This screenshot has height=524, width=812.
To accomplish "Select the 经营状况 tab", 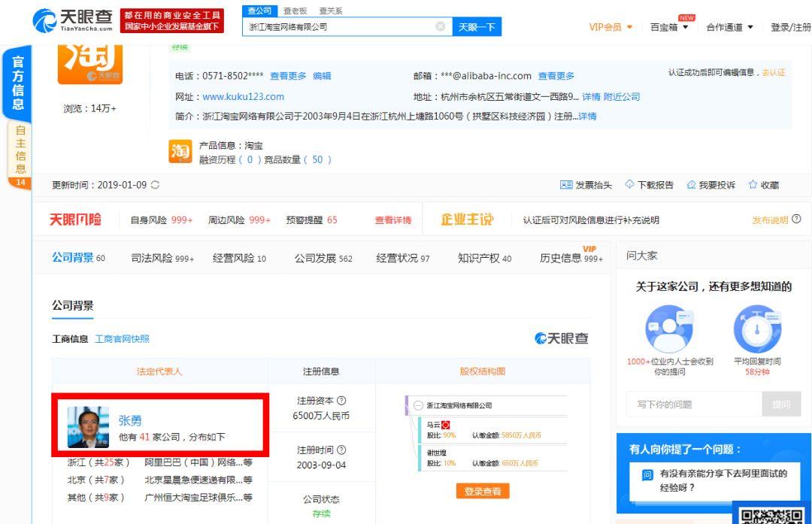I will [x=402, y=258].
